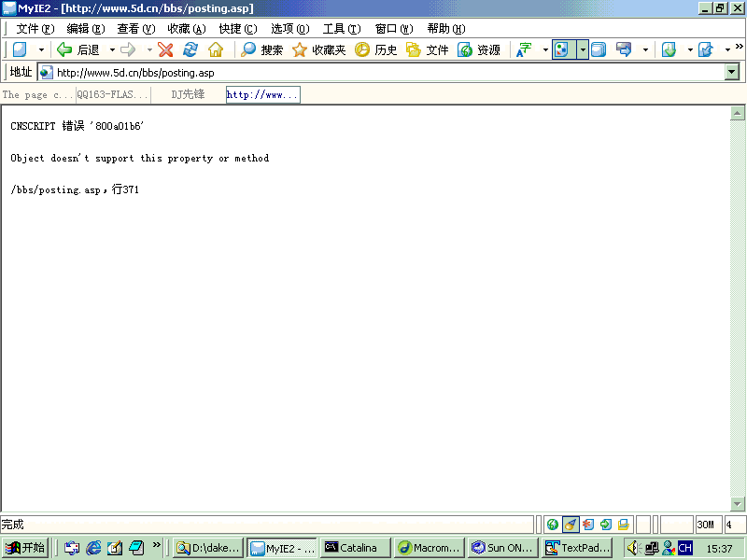Open the 收藏(A) menu
The image size is (747, 560).
tap(187, 29)
